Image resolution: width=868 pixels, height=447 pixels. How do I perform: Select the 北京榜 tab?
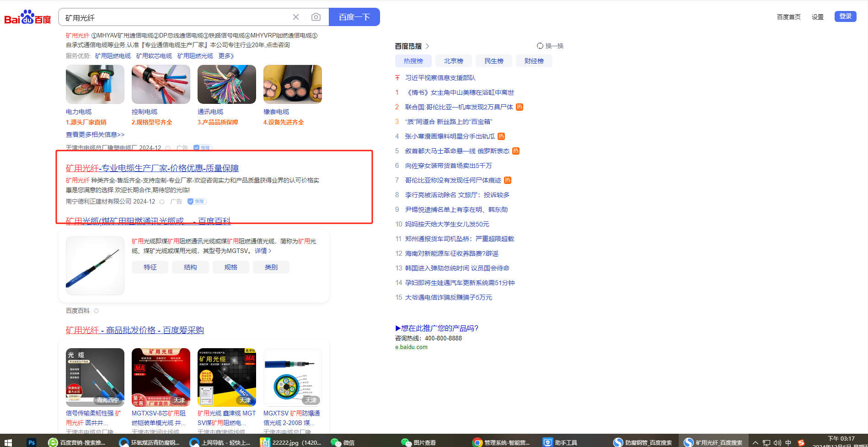point(453,61)
